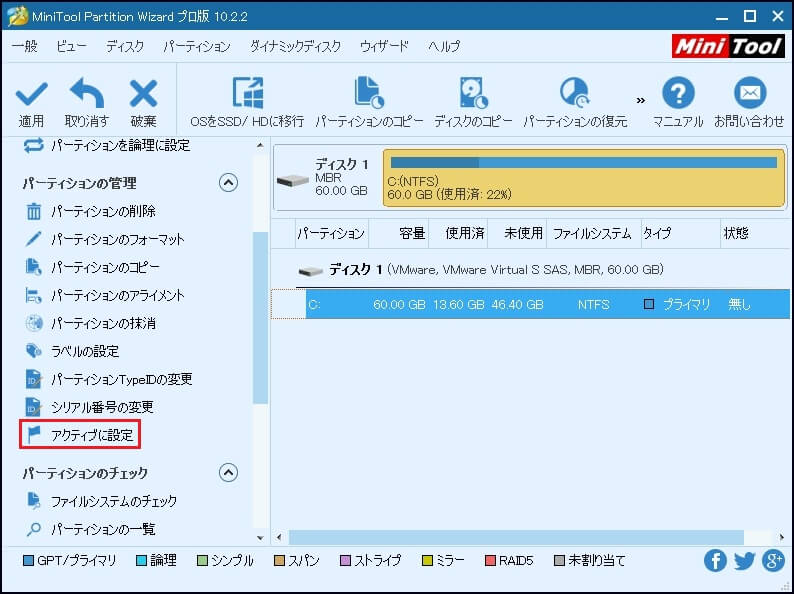Sort by タイプ column header
Viewport: 794px width, 594px height.
coord(681,233)
